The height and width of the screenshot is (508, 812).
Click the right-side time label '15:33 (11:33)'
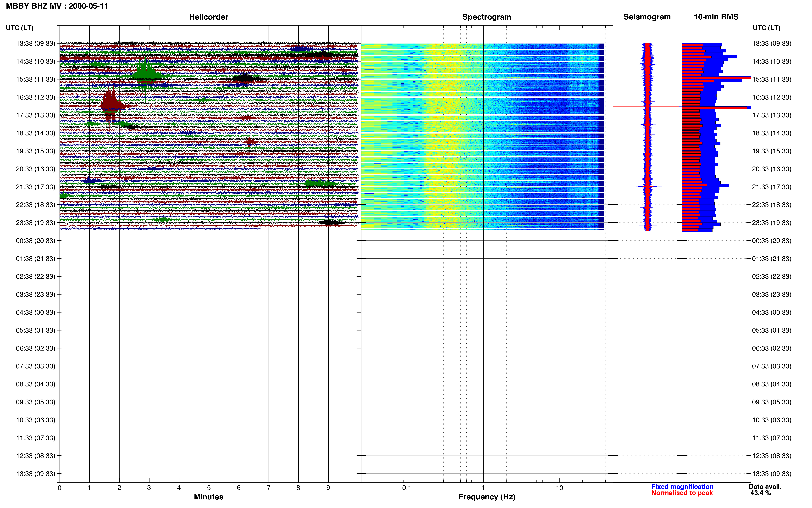(x=772, y=79)
